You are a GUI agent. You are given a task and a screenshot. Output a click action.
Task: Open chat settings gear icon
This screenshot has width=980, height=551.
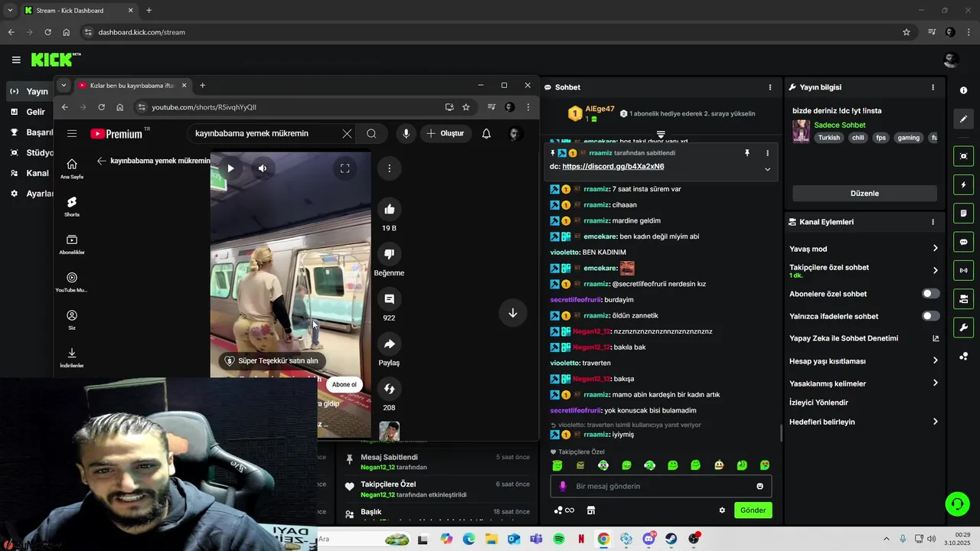tap(722, 510)
